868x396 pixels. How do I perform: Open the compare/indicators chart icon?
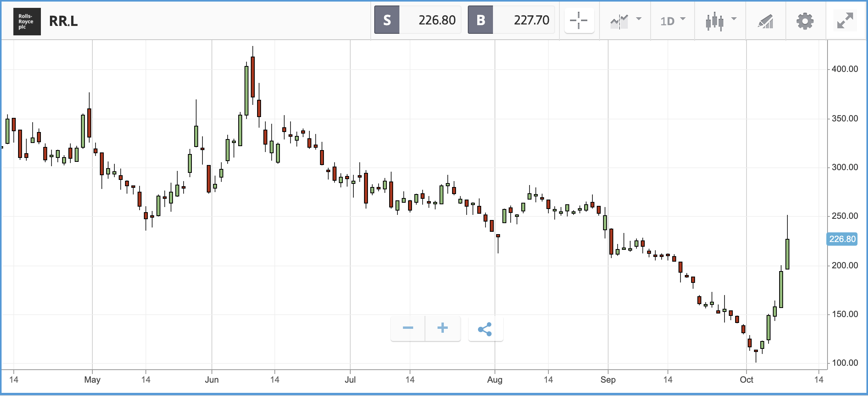(619, 21)
